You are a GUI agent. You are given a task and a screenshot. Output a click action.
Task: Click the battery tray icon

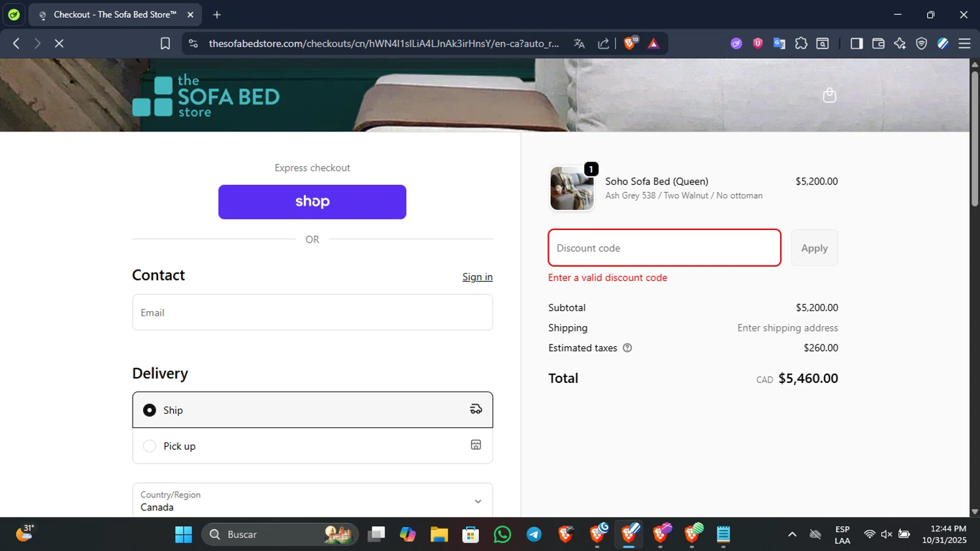click(x=904, y=534)
